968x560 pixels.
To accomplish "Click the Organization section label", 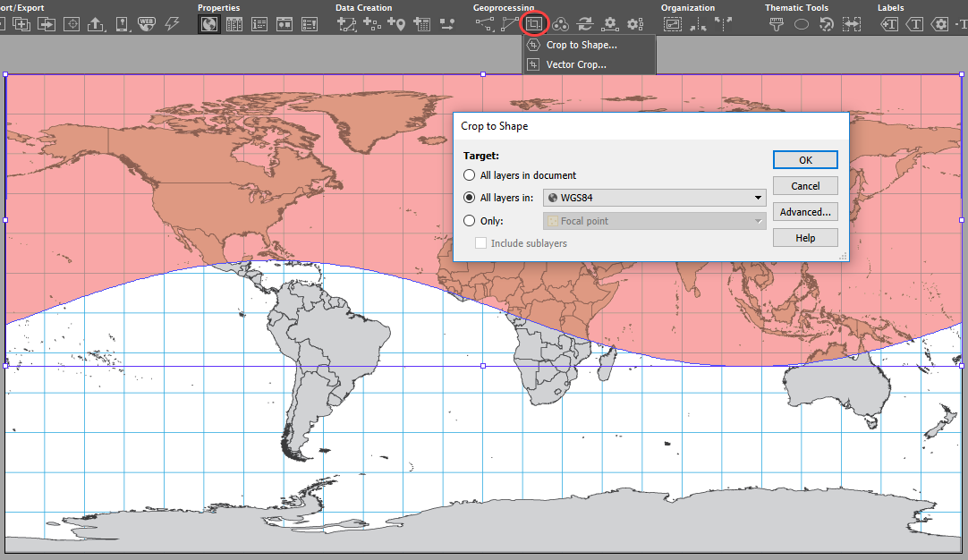I will pyautogui.click(x=688, y=7).
